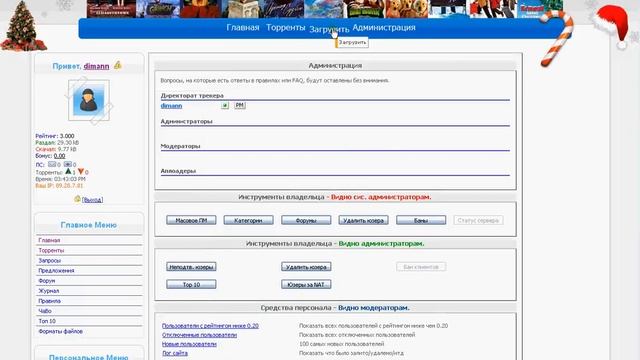This screenshot has height=360, width=640.
Task: Click the red leeching arrow under Торренты
Action: 81,171
